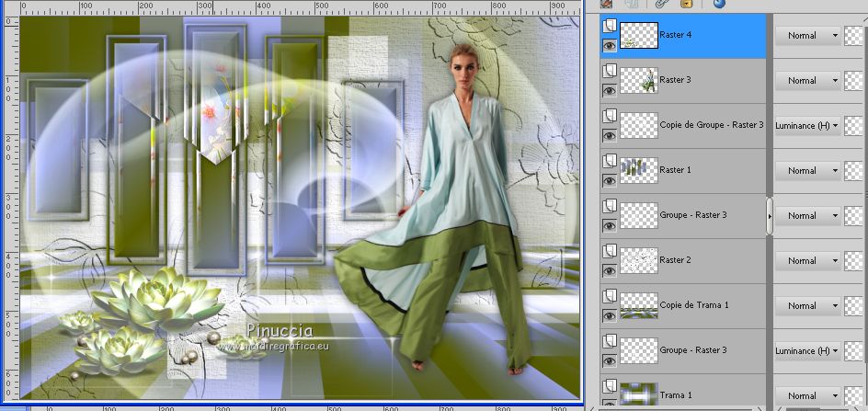Viewport: 868px width, 411px height.
Task: Click the paperclip link icon in layers toolbar
Action: (x=660, y=4)
